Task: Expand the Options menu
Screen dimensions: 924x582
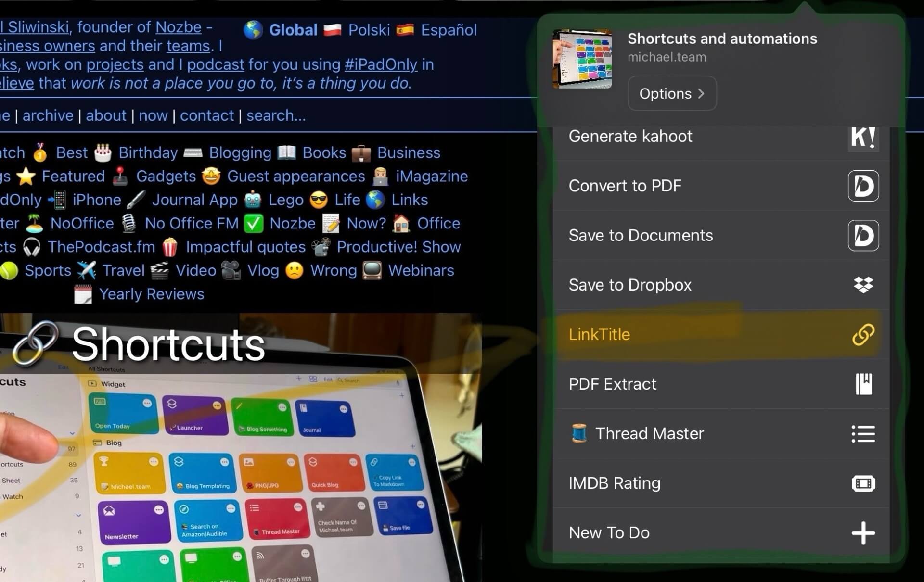Action: [x=672, y=93]
